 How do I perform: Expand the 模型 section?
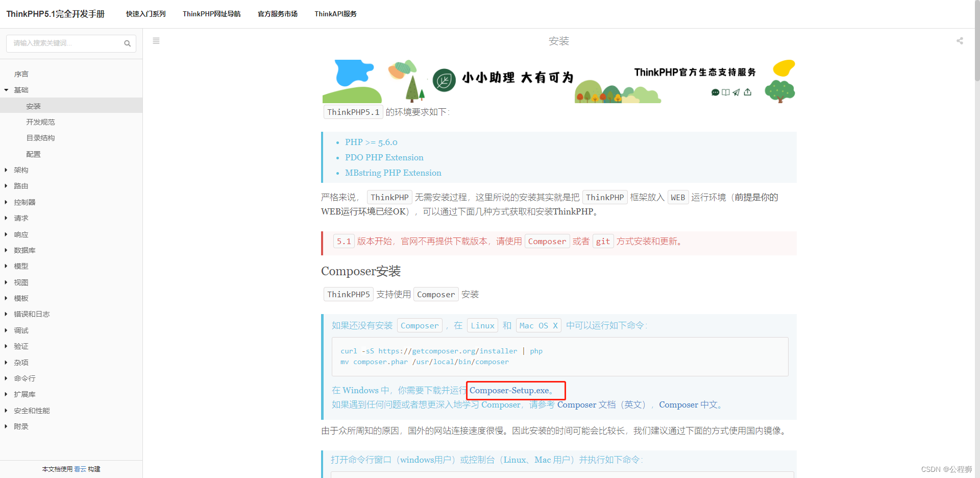(6, 266)
